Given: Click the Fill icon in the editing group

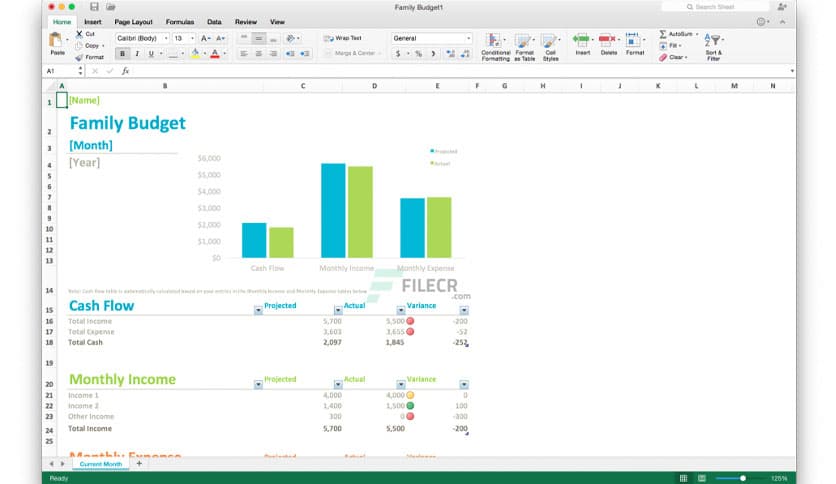Looking at the screenshot, I should coord(663,46).
